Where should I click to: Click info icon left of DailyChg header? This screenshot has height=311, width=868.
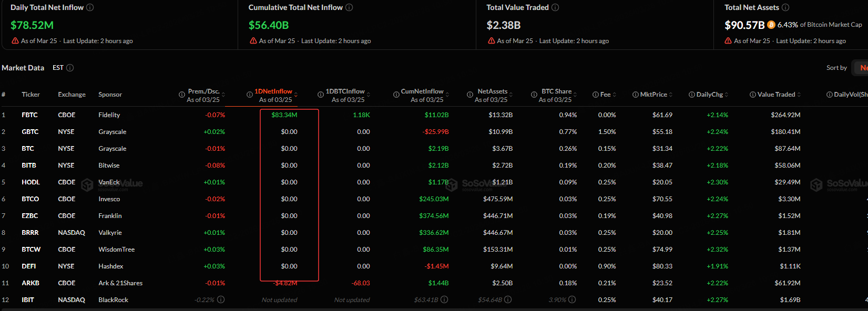[692, 95]
